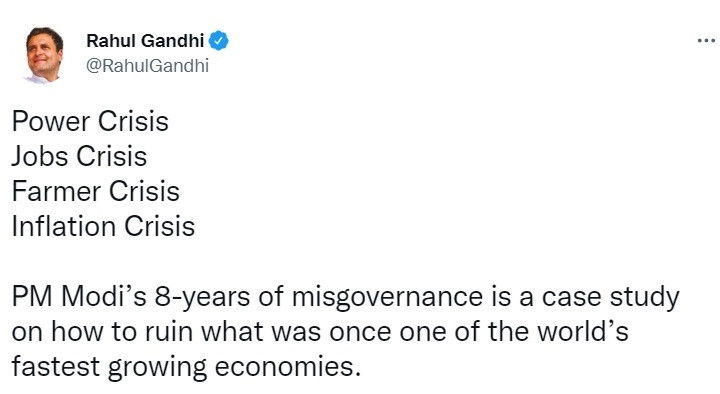Open Rahul Gandhi's profile picture

(x=44, y=55)
